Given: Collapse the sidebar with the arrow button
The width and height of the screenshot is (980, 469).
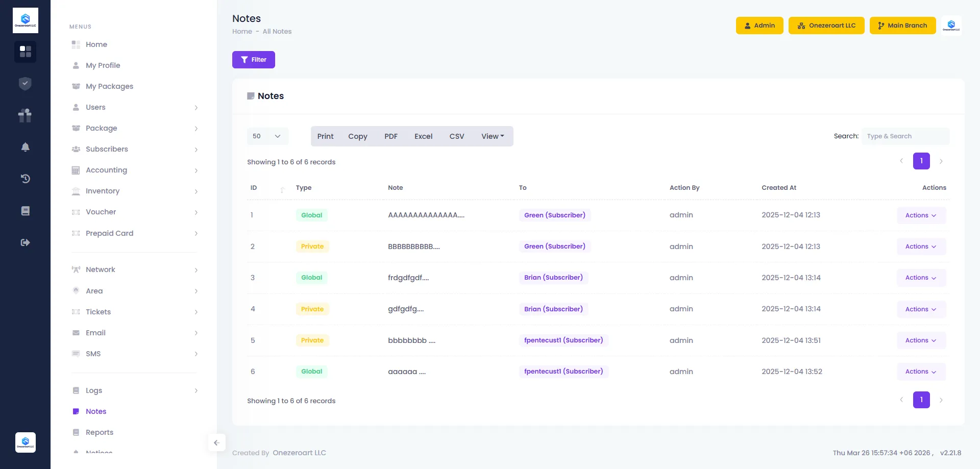Looking at the screenshot, I should (x=216, y=442).
